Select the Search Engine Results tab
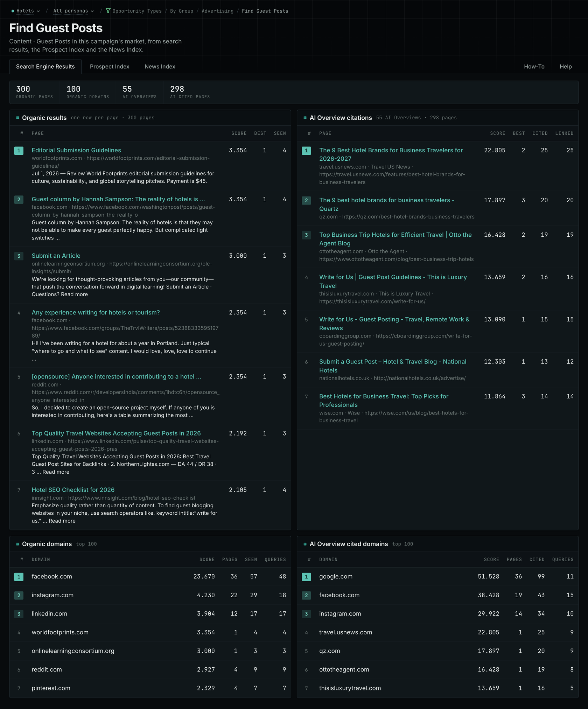Viewport: 588px width, 709px height. pyautogui.click(x=45, y=67)
